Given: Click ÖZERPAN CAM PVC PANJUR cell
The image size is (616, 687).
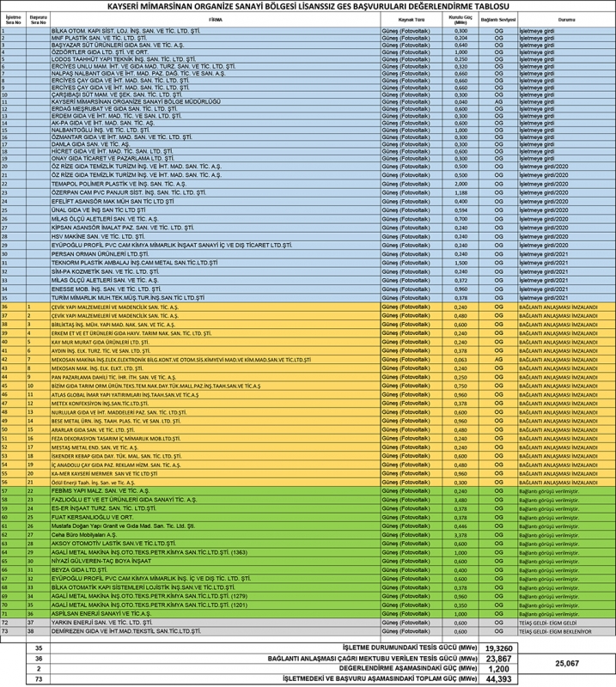Looking at the screenshot, I should tap(216, 192).
